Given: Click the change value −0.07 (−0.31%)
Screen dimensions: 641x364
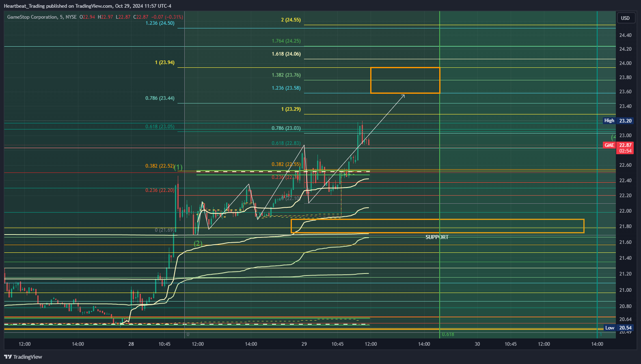Looking at the screenshot, I should [167, 17].
